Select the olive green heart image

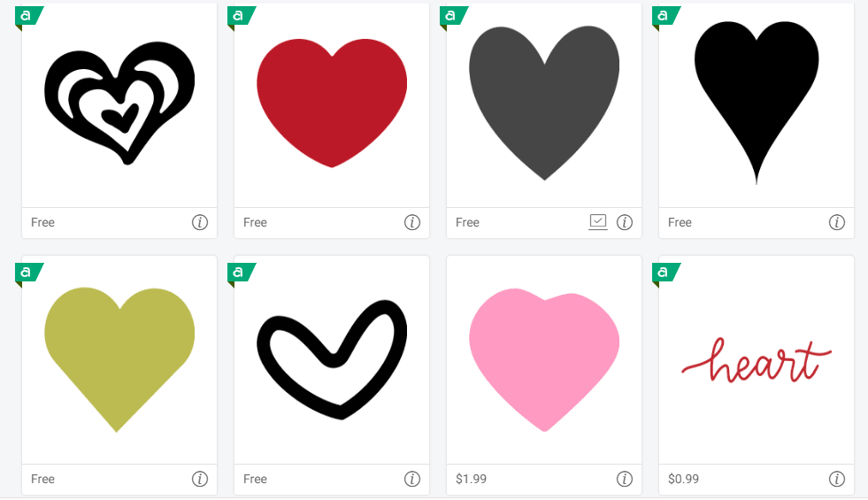click(x=119, y=359)
